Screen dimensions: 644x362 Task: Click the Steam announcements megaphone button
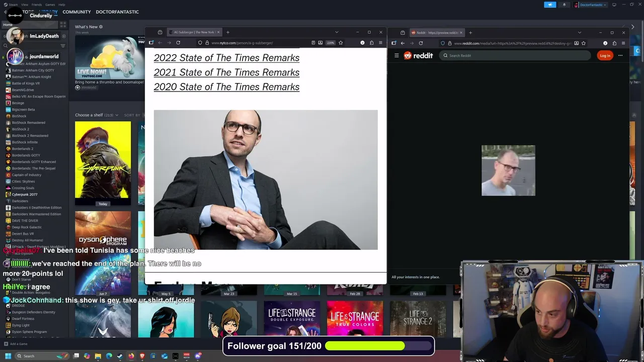point(550,5)
